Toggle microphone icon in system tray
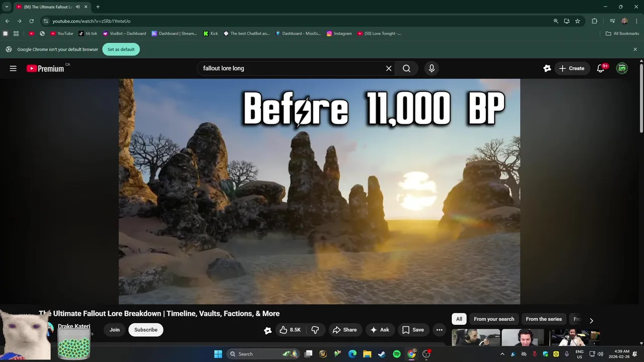This screenshot has width=644, height=362. click(567, 354)
